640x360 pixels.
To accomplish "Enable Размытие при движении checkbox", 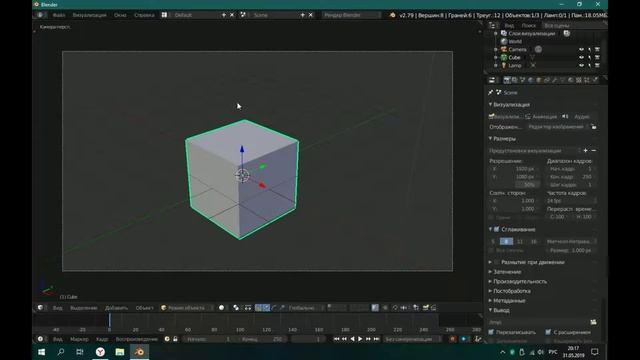I will coord(497,262).
